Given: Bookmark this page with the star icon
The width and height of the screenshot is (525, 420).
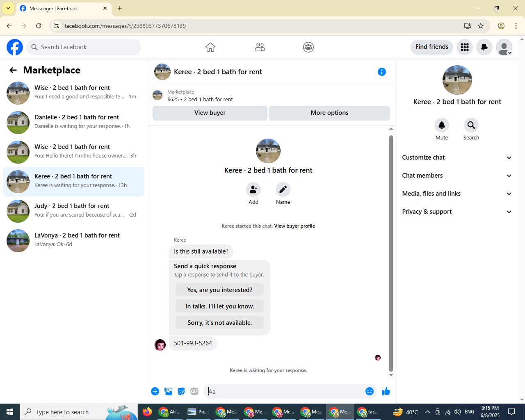Looking at the screenshot, I should pyautogui.click(x=481, y=26).
